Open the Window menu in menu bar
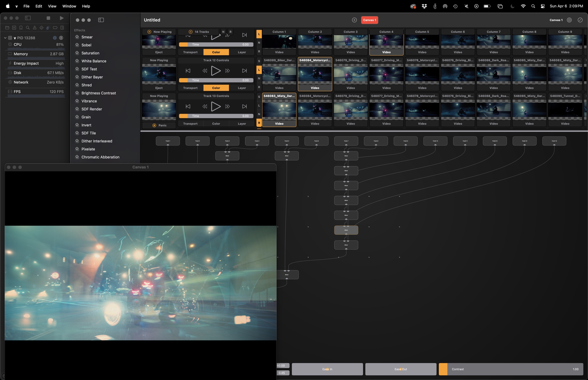 coord(69,6)
